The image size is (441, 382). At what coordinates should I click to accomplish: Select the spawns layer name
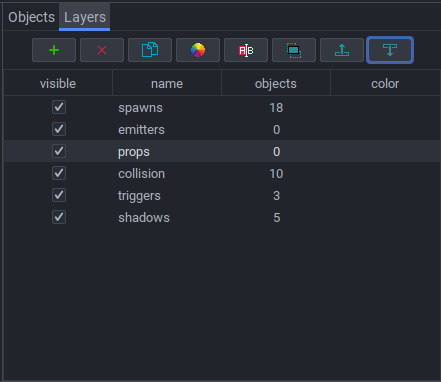pos(140,108)
